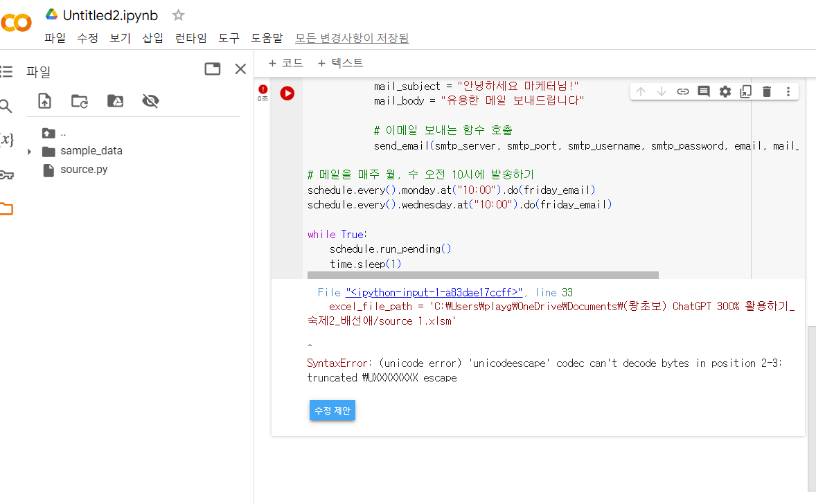Open the variables {x} sidebar panel
Image resolution: width=816 pixels, height=504 pixels.
[x=7, y=139]
